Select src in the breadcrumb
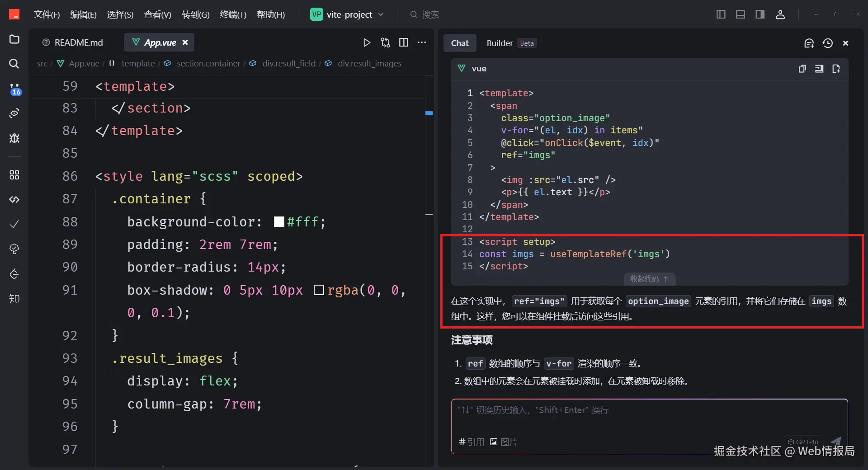868x470 pixels. [42, 64]
